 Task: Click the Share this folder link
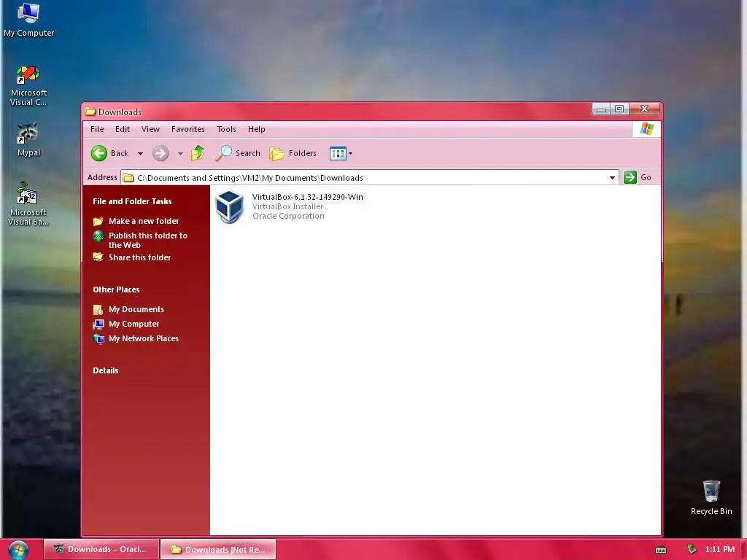[x=139, y=257]
